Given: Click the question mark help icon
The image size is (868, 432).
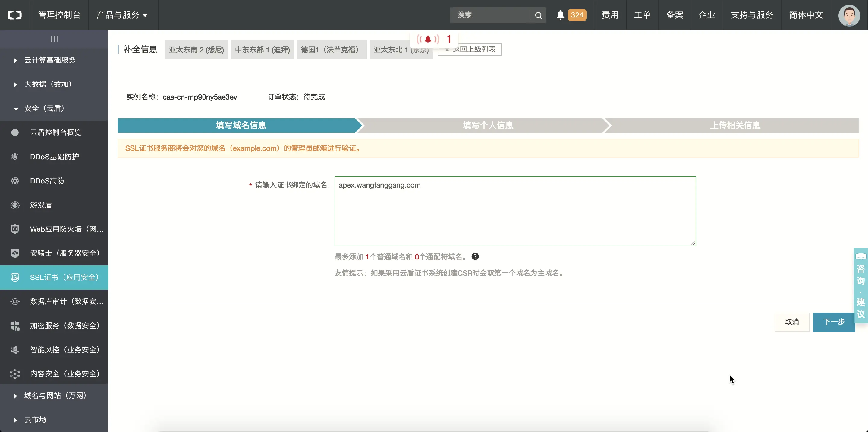Looking at the screenshot, I should (x=475, y=257).
